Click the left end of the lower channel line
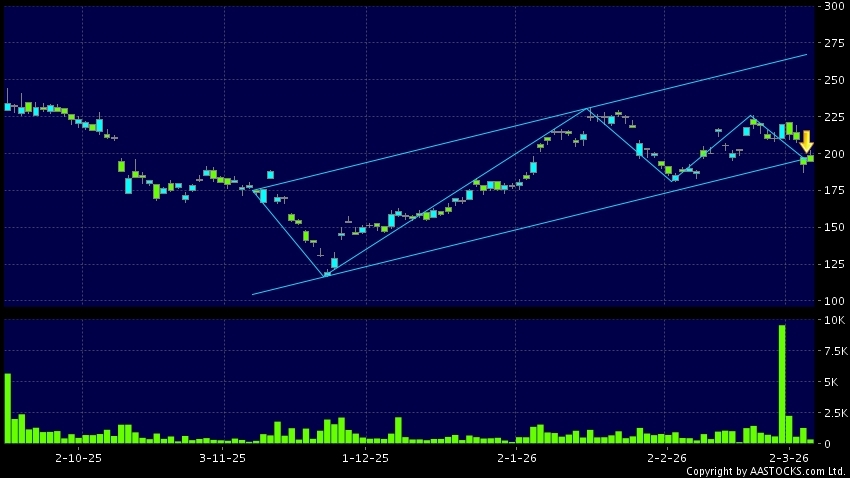This screenshot has height=478, width=850. pos(253,294)
